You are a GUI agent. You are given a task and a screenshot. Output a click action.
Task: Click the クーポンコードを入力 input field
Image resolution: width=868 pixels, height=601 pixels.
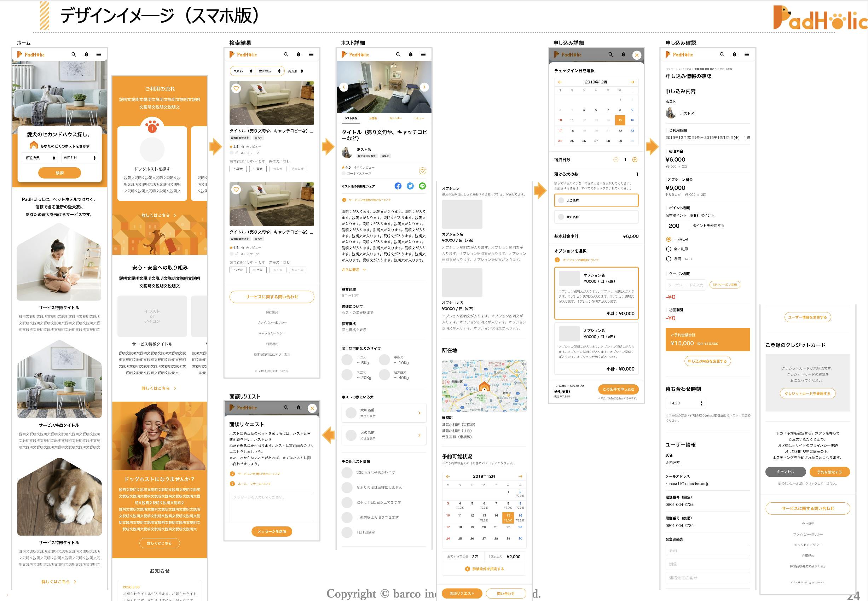pyautogui.click(x=685, y=285)
